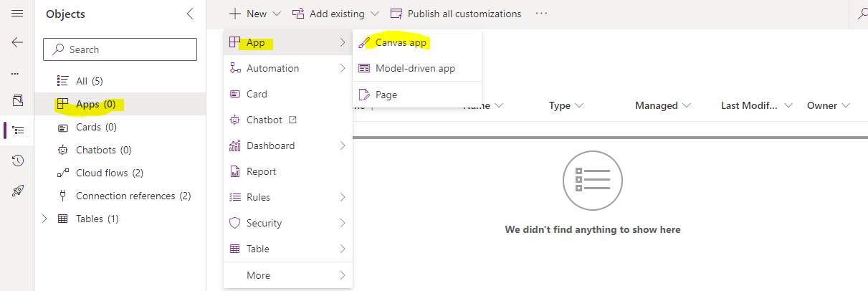Sort by the Owner column header
Image resolution: width=868 pixels, height=291 pixels.
(829, 105)
